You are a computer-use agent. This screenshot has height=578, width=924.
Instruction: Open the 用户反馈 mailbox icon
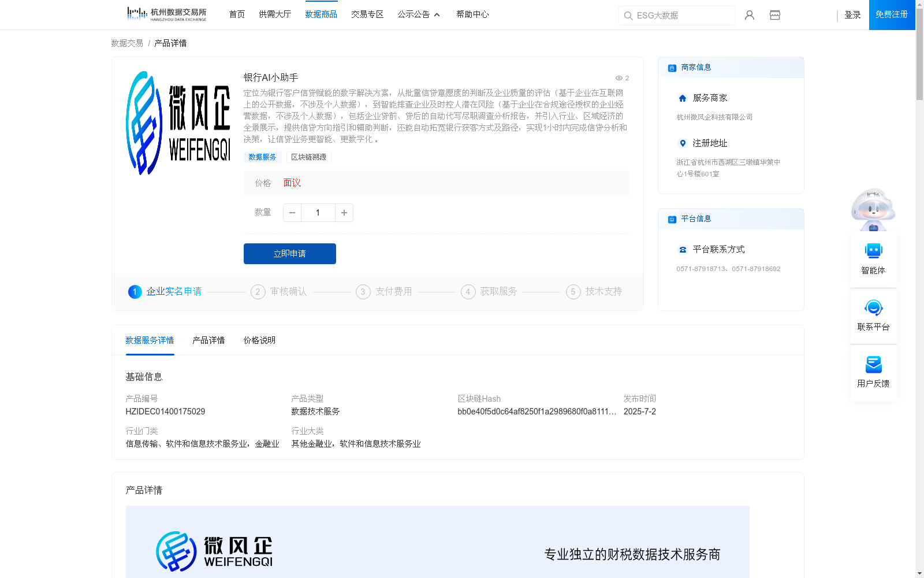(x=873, y=364)
